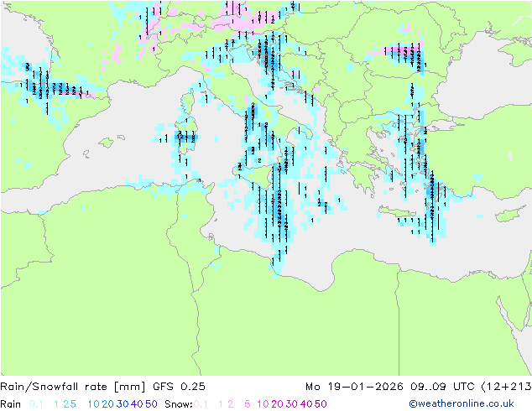The width and height of the screenshot is (532, 411).
Task: Select the Rain legend value 40
Action: pos(137,404)
